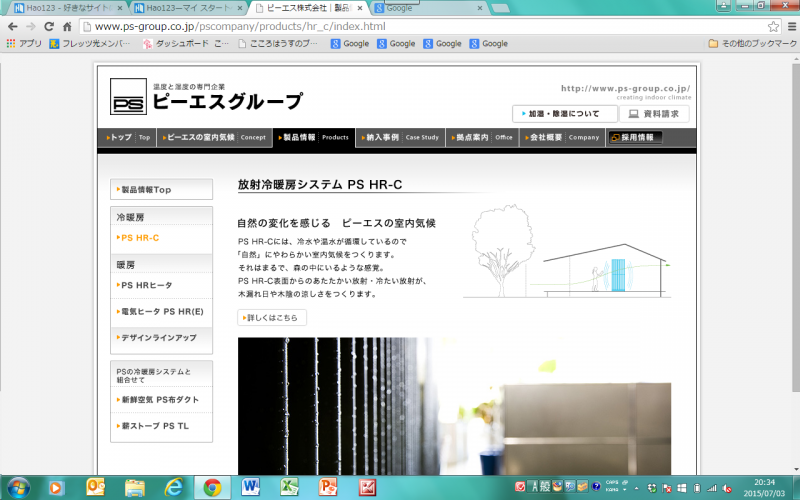Open the ダッシュボード bookmark

186,44
